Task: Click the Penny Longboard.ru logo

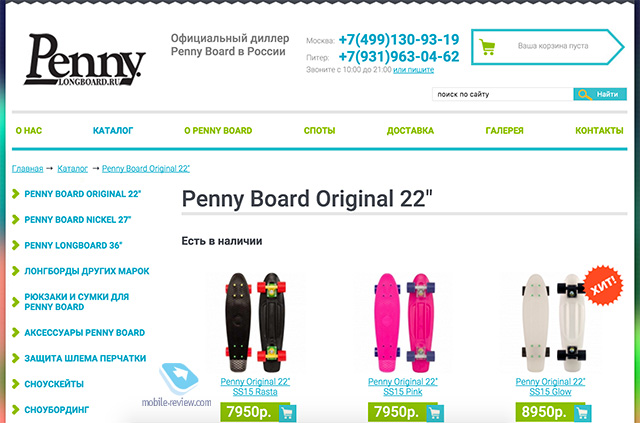Action: pyautogui.click(x=84, y=60)
